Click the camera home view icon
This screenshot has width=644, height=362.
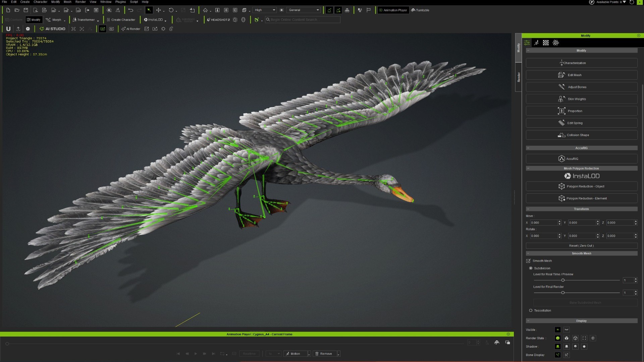[x=205, y=10]
